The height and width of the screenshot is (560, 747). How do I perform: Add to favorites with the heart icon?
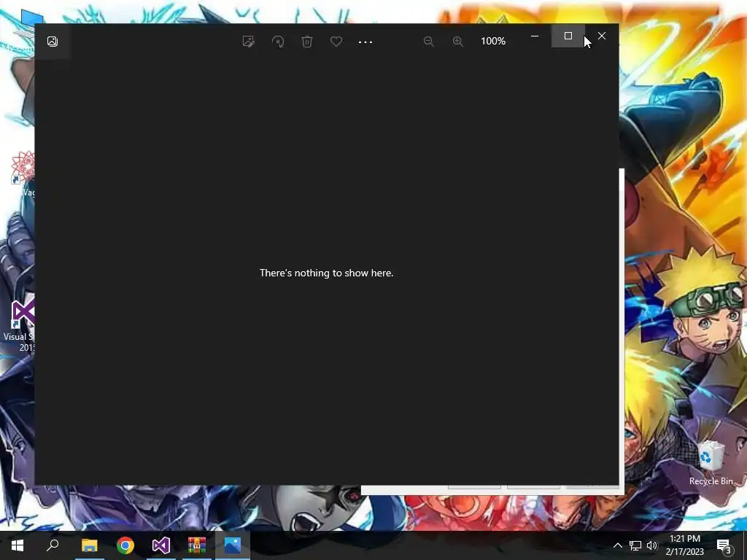pos(336,42)
